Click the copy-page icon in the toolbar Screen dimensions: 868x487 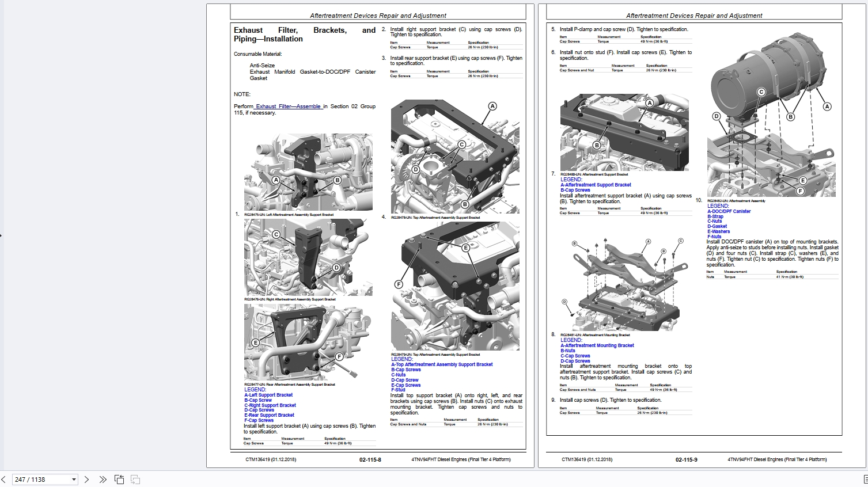119,478
